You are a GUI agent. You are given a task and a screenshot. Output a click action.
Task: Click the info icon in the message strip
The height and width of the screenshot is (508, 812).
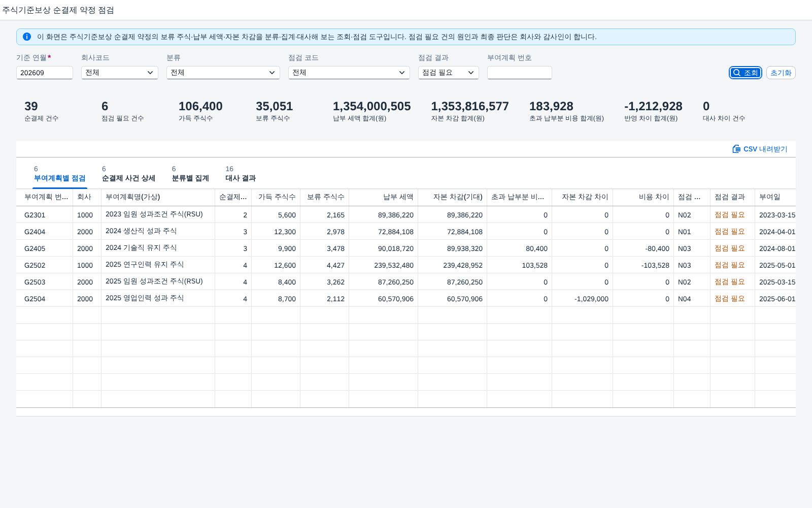click(x=27, y=37)
